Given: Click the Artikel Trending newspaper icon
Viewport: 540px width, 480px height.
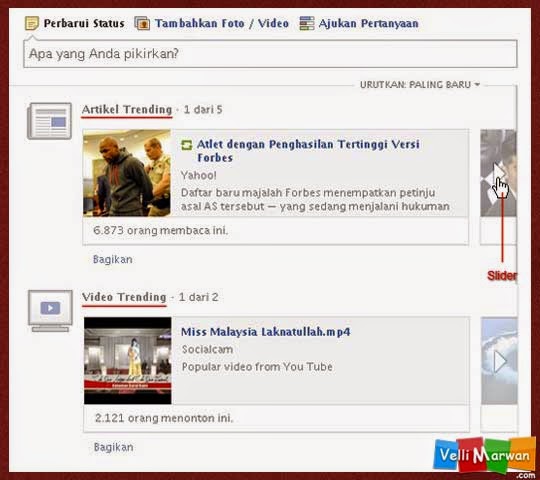Looking at the screenshot, I should tap(50, 121).
